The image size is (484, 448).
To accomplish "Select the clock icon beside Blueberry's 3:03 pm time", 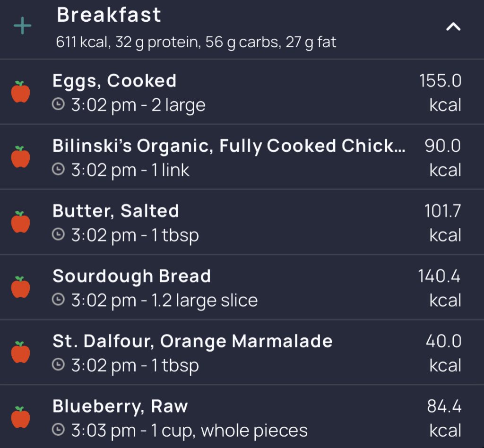I will pyautogui.click(x=59, y=431).
